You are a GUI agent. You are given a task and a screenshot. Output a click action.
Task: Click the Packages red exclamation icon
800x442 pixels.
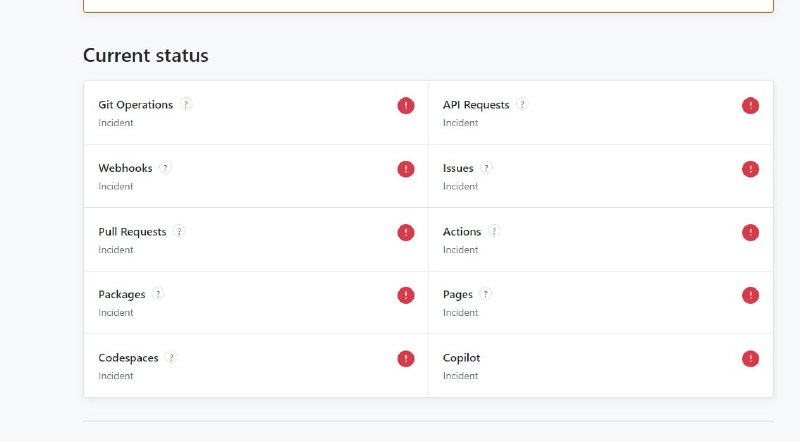pyautogui.click(x=406, y=295)
